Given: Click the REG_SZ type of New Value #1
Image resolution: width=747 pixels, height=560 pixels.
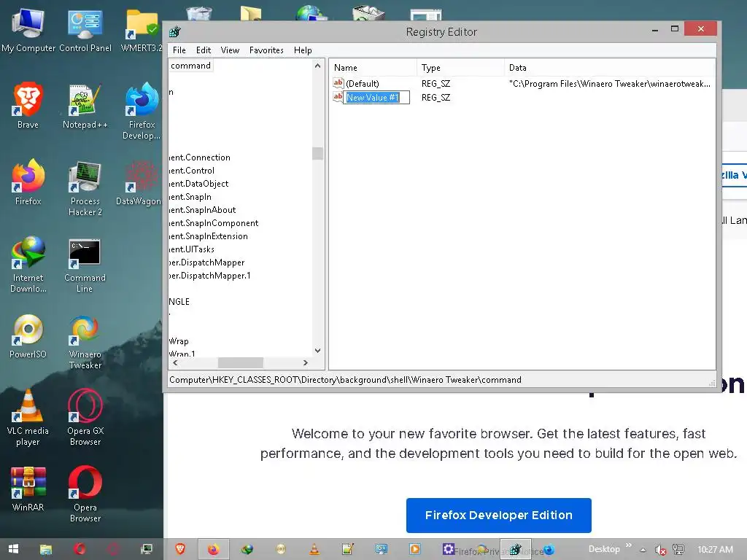Looking at the screenshot, I should (x=436, y=97).
